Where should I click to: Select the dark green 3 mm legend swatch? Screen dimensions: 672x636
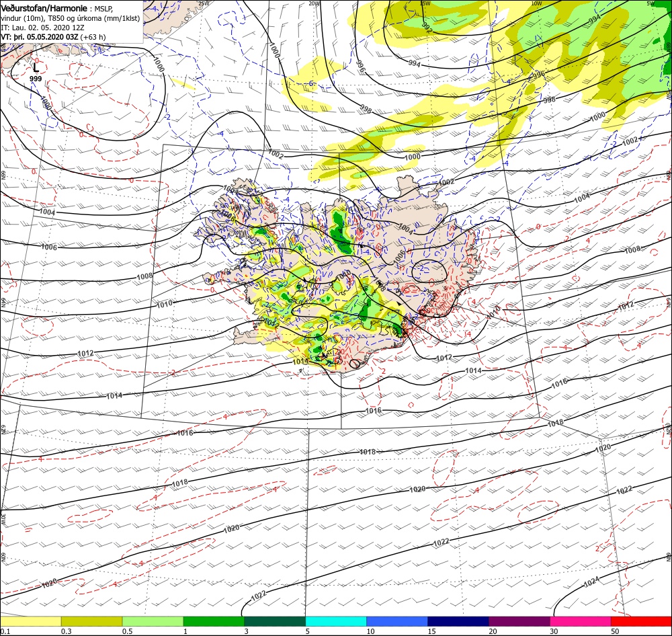click(275, 621)
